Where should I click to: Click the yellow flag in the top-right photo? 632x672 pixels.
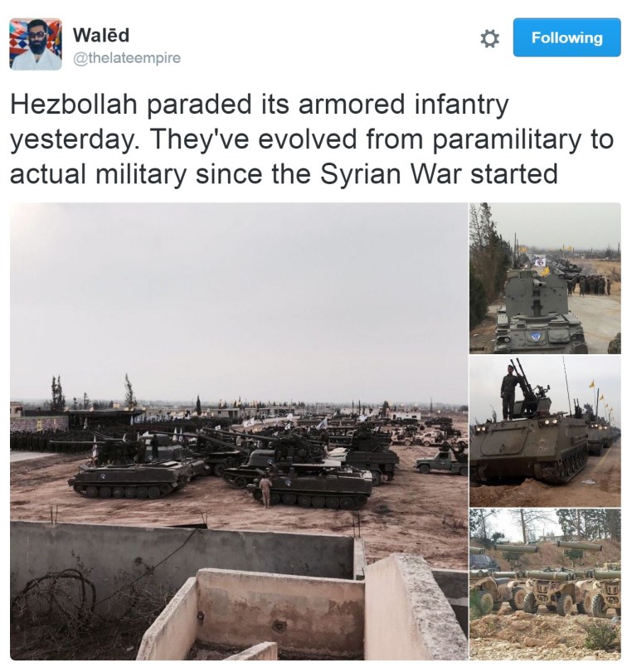click(x=545, y=271)
